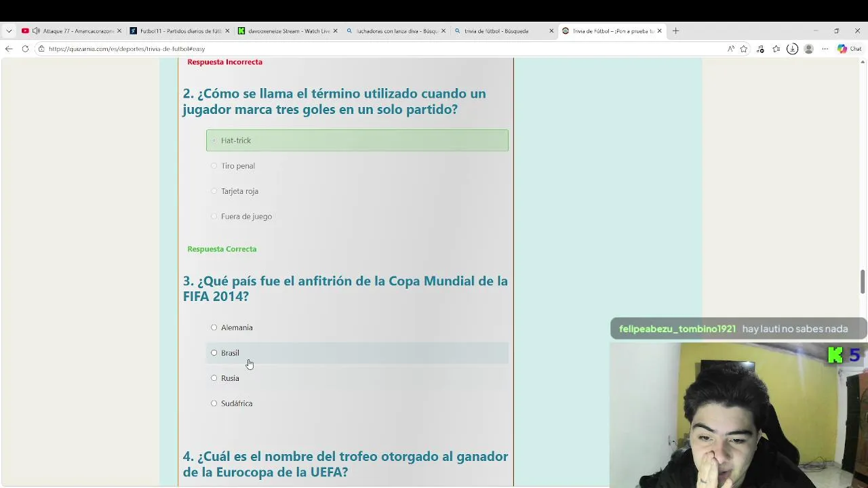Select the Fuera de juego answer

[x=357, y=216]
